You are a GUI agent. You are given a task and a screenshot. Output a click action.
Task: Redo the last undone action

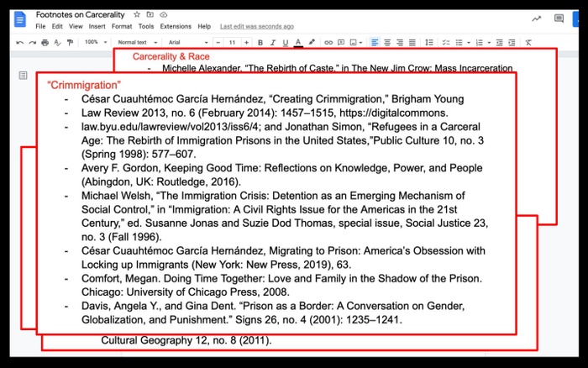33,43
